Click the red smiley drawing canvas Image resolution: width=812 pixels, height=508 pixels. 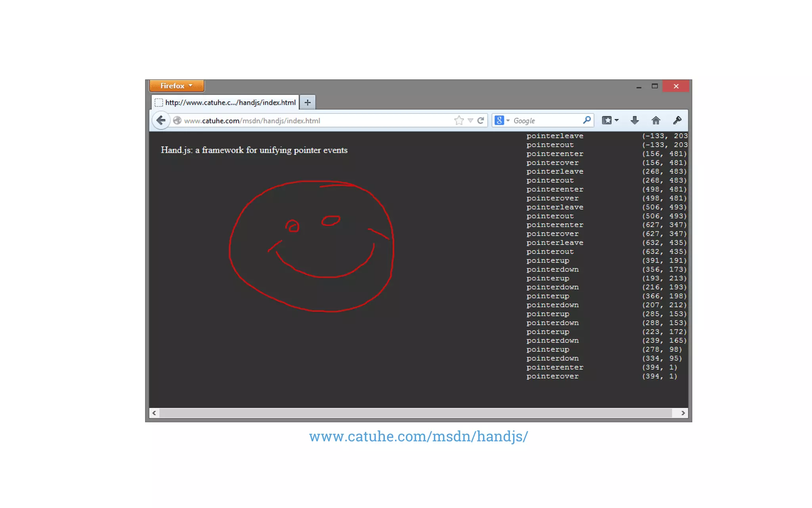312,246
